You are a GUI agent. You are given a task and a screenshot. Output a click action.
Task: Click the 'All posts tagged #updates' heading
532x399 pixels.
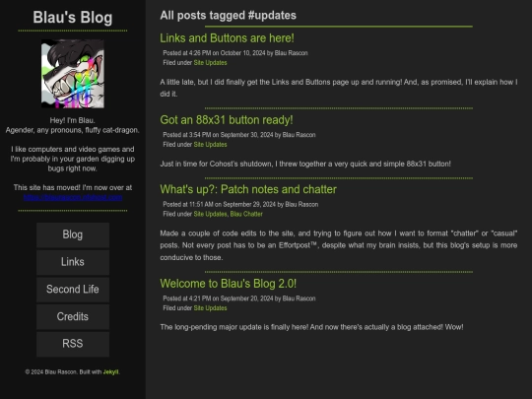(228, 15)
